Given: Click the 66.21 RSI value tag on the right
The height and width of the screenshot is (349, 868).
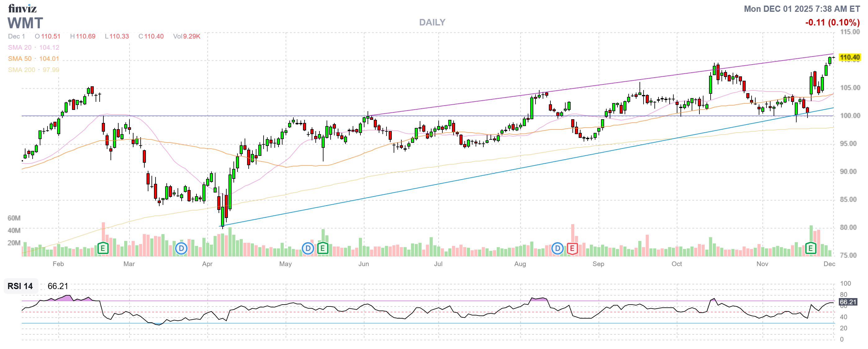Looking at the screenshot, I should (x=848, y=302).
